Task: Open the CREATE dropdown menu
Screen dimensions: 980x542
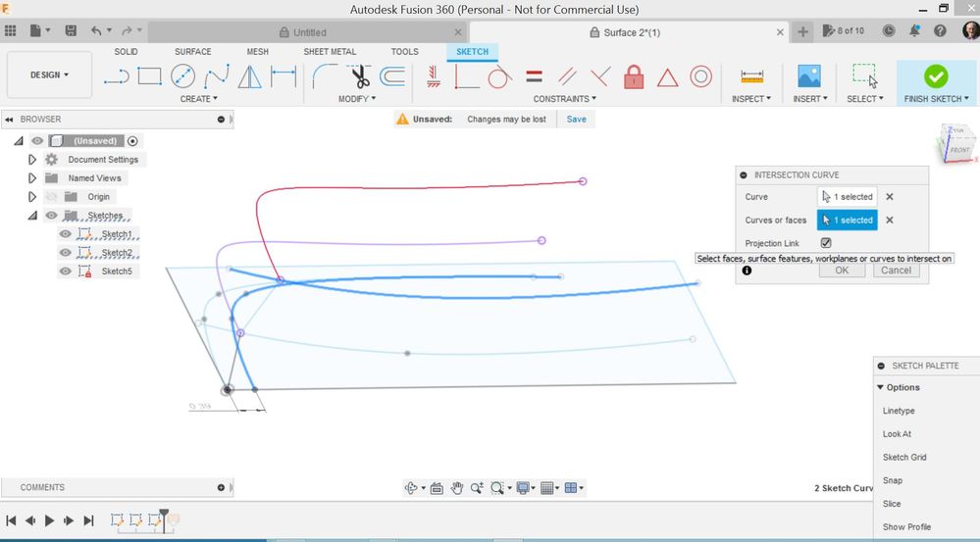Action: click(x=199, y=99)
